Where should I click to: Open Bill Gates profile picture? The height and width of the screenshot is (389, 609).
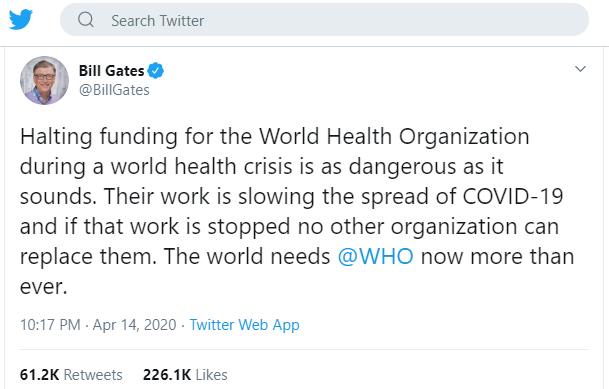44,80
